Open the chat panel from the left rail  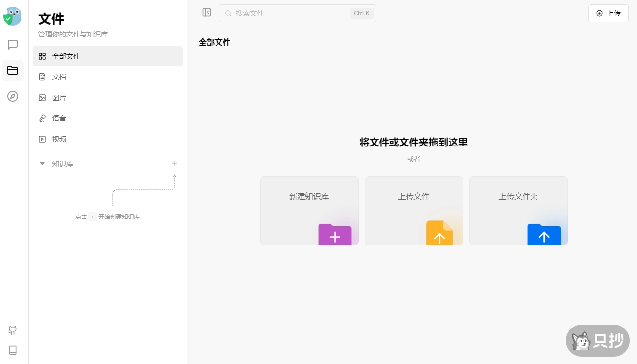12,45
